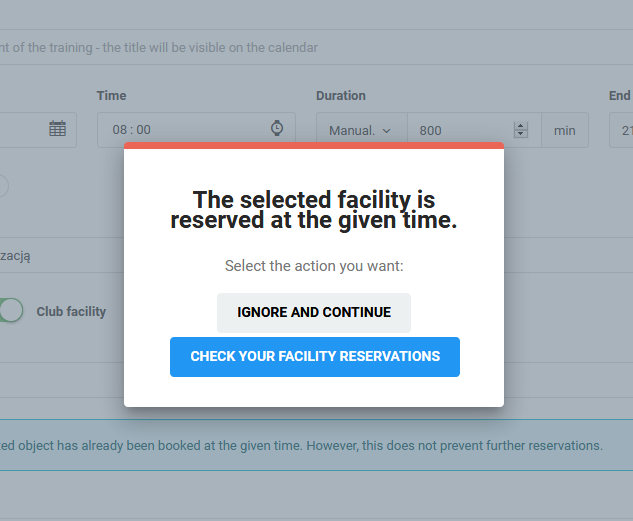Click 'Select the action you want' text
The width and height of the screenshot is (633, 521).
pyautogui.click(x=313, y=266)
